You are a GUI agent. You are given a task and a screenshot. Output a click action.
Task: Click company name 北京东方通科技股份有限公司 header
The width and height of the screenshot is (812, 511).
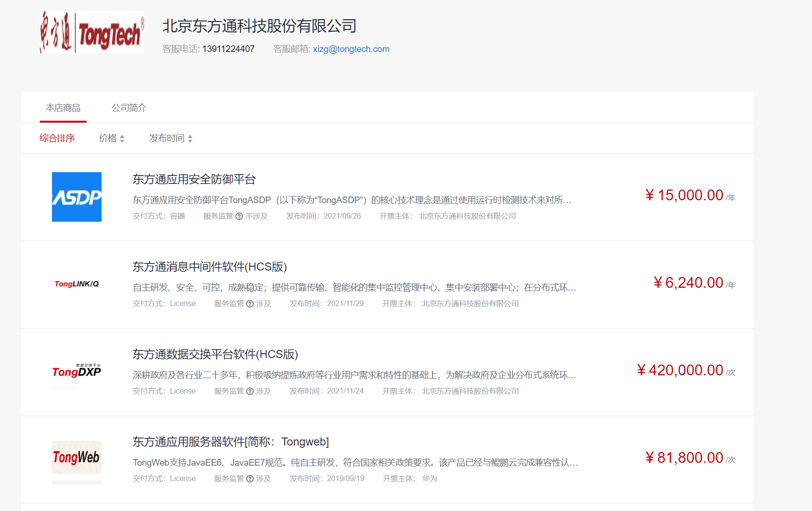(260, 26)
